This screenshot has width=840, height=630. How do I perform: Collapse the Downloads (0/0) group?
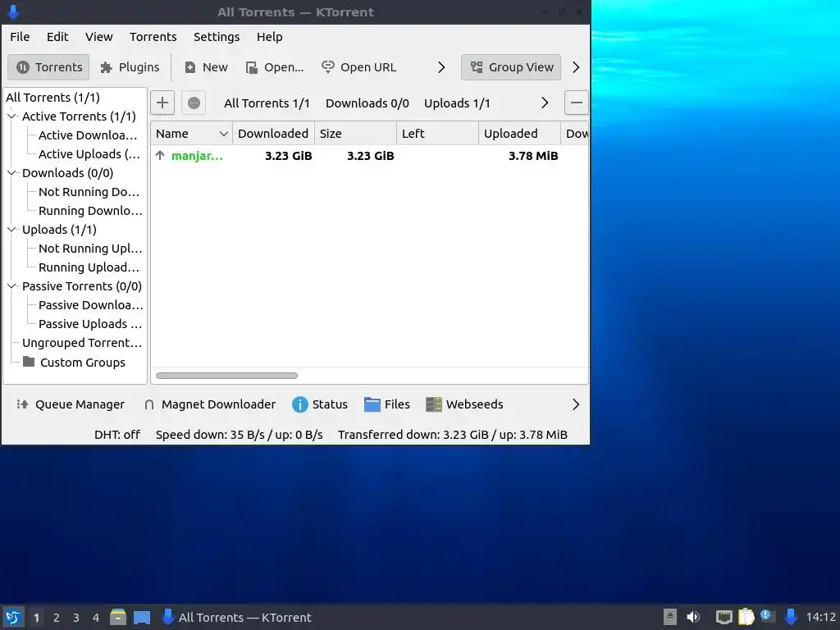click(x=11, y=173)
